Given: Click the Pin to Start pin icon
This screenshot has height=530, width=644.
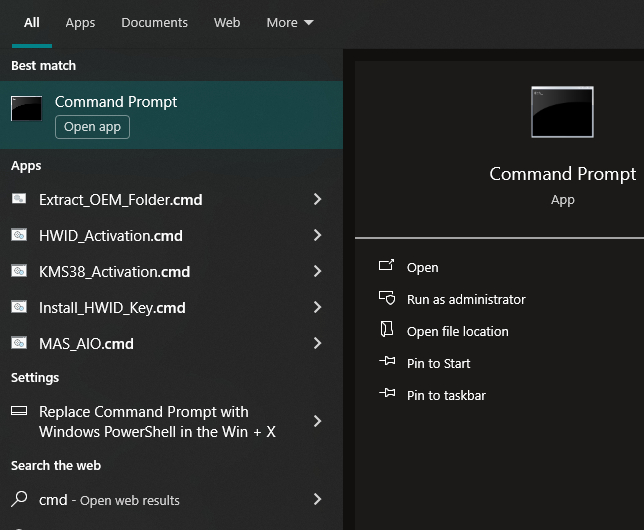Looking at the screenshot, I should click(x=387, y=361).
